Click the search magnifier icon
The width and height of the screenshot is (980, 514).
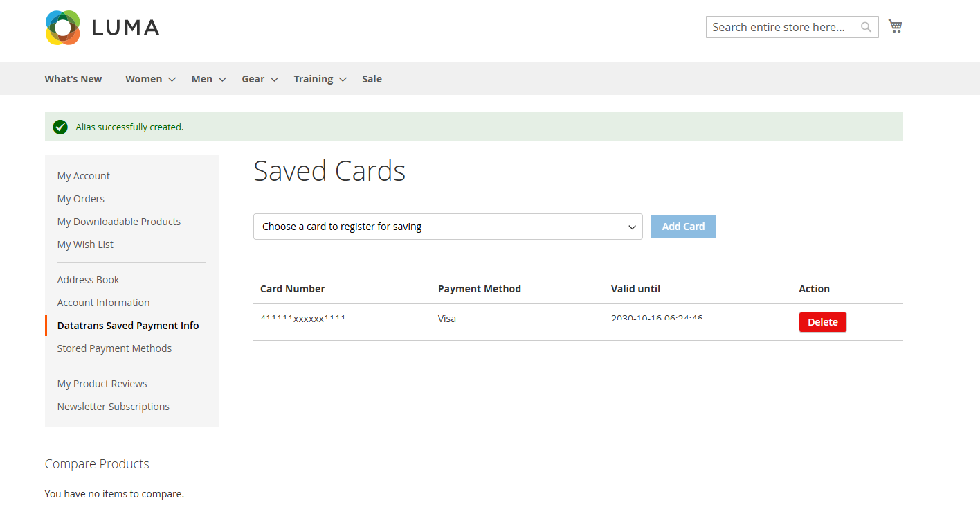866,27
